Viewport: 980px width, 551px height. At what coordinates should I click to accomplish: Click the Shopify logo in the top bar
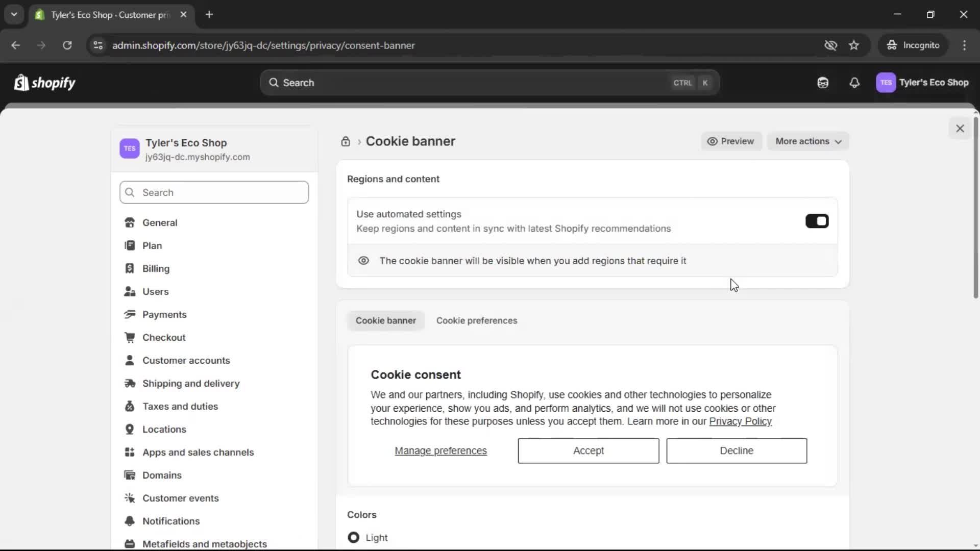click(x=45, y=83)
